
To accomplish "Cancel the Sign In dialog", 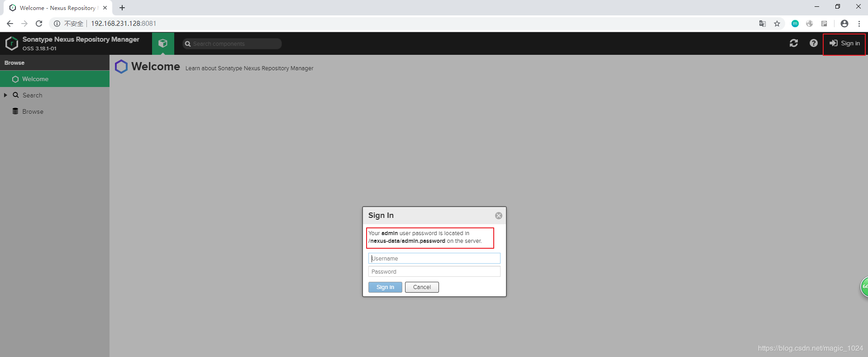I will [422, 287].
